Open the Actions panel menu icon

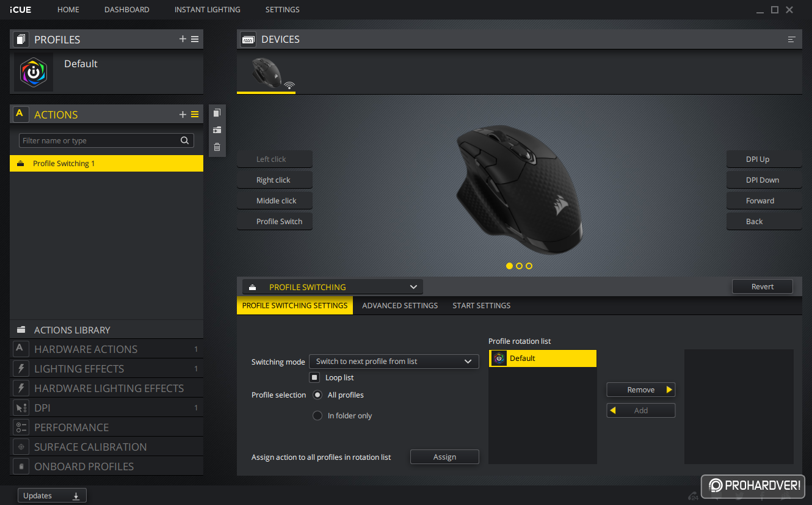point(195,114)
